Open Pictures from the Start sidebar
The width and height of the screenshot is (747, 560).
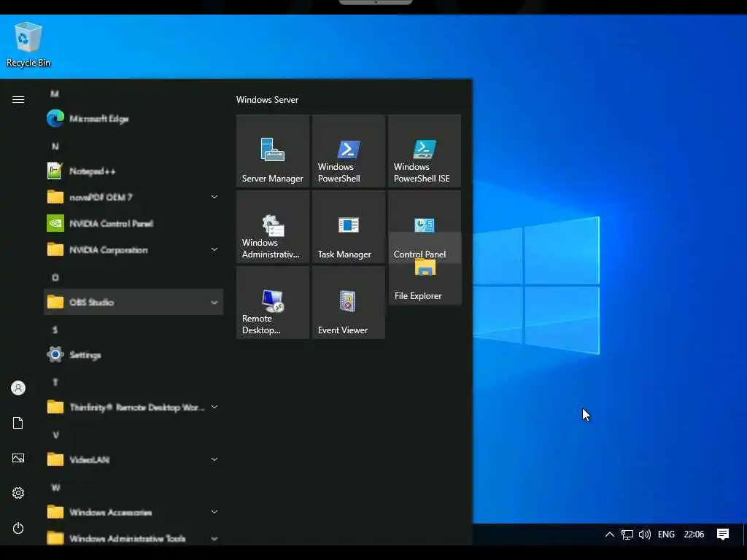pyautogui.click(x=18, y=458)
